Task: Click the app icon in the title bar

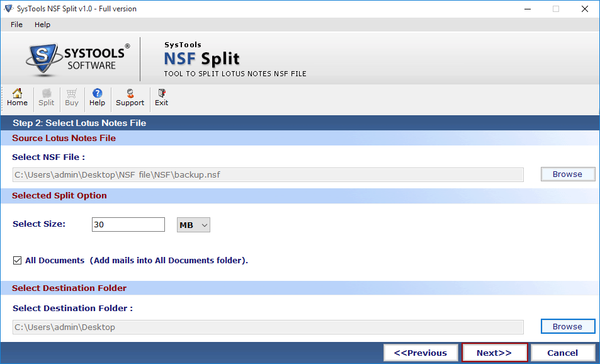Action: 8,8
